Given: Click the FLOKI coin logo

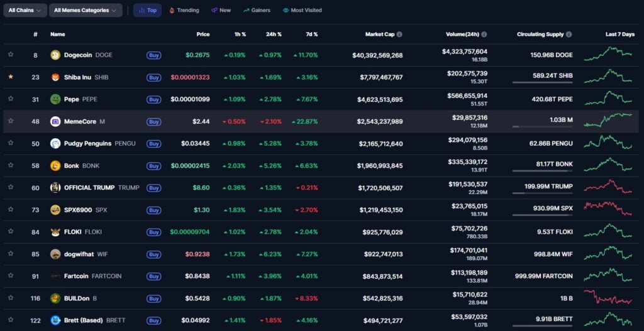Looking at the screenshot, I should [55, 232].
